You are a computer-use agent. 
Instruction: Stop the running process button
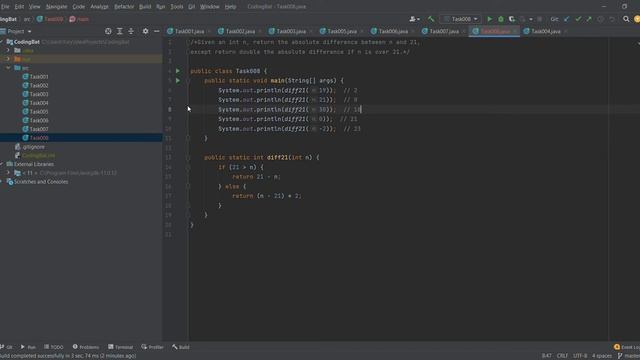tap(540, 19)
